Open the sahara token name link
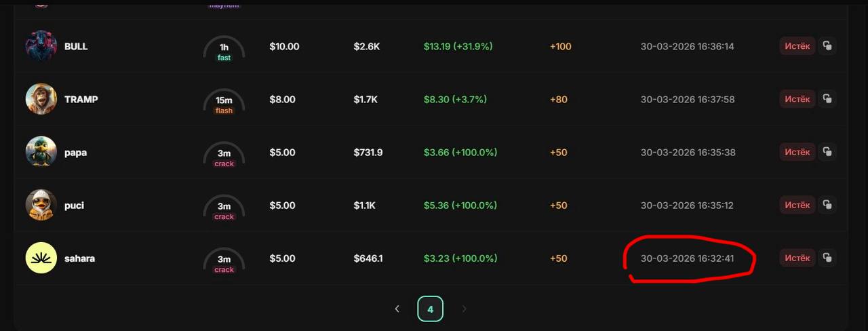This screenshot has height=331, width=868. coord(79,258)
